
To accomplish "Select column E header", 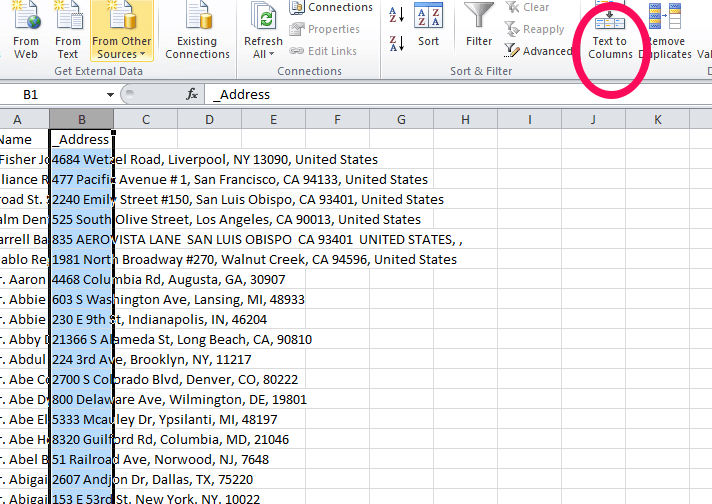I will [x=273, y=119].
